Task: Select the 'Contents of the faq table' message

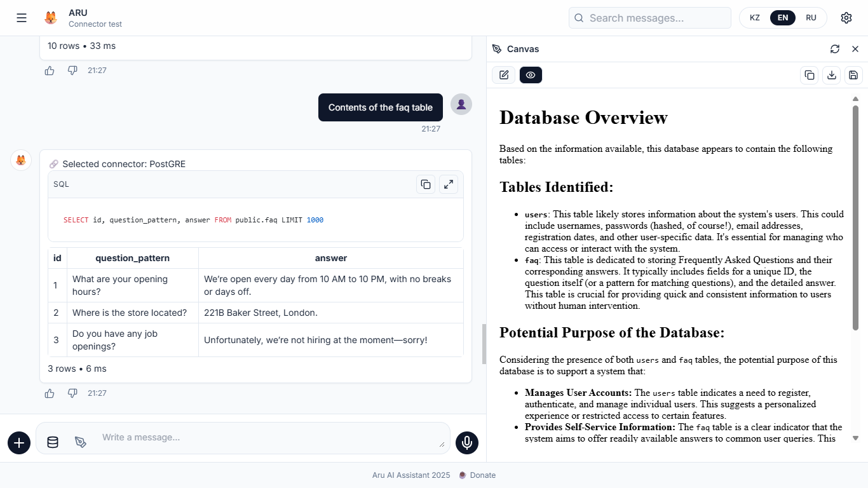Action: click(x=381, y=107)
